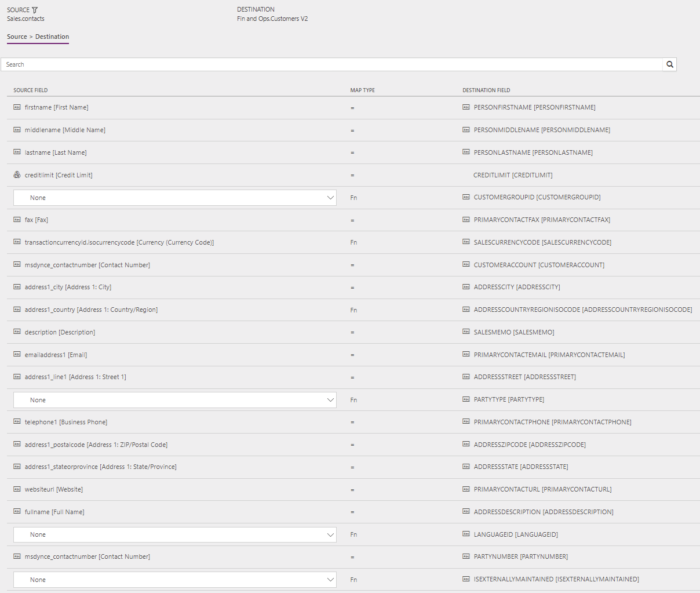Viewport: 700px width, 593px height.
Task: Click the PRIMARYCONTACTURL destination text
Action: 542,489
